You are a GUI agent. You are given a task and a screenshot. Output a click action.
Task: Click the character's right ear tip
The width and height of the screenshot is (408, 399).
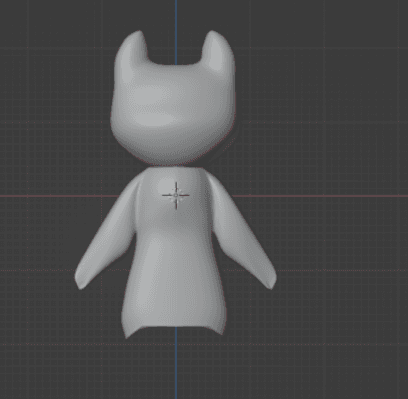212,33
